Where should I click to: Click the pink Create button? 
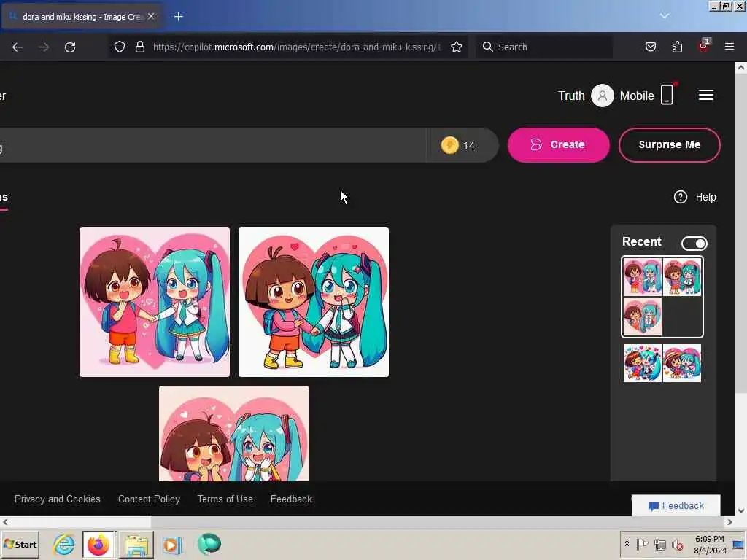click(x=558, y=145)
